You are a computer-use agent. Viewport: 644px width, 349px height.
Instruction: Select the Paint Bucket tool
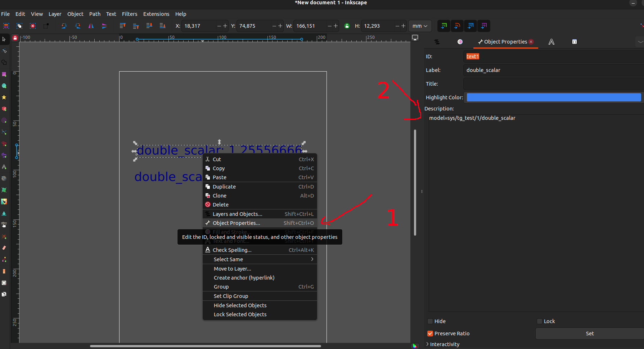point(4,213)
